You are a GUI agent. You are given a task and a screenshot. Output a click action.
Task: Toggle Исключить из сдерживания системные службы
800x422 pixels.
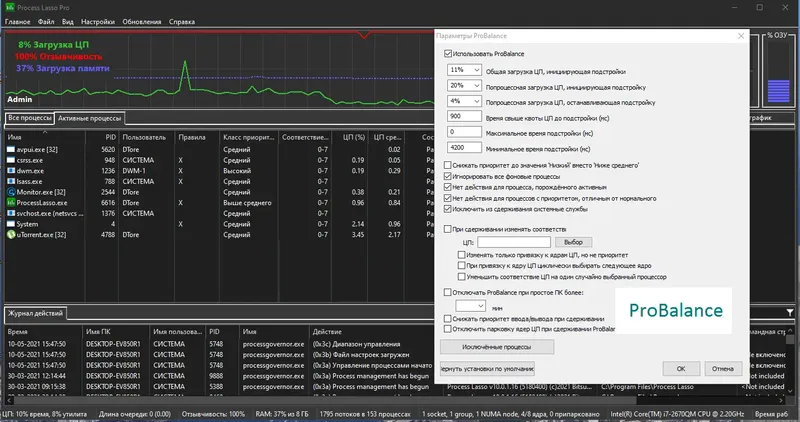(x=447, y=209)
